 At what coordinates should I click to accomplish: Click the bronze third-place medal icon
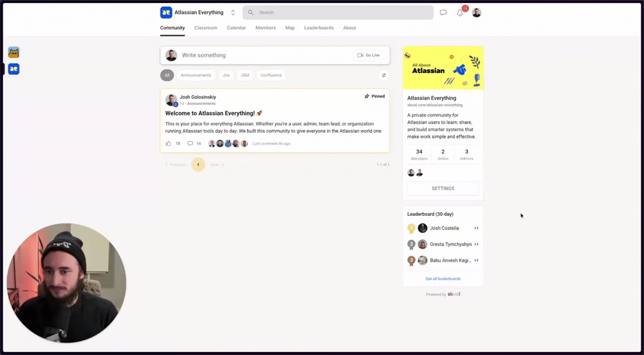click(411, 261)
